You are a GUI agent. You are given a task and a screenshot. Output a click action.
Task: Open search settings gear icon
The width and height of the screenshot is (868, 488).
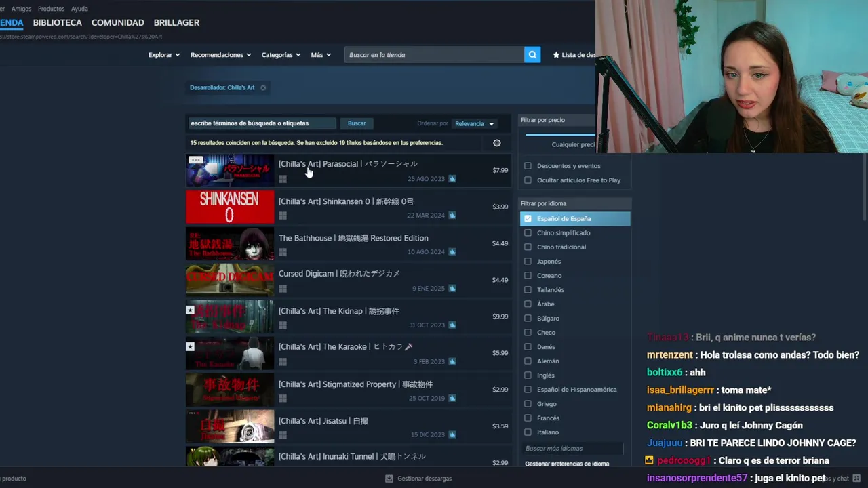(x=497, y=143)
